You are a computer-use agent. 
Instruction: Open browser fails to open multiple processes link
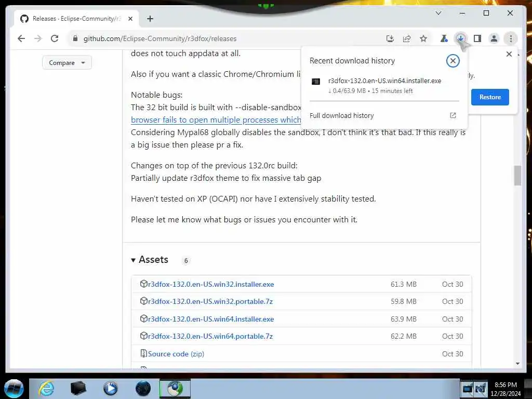pyautogui.click(x=216, y=120)
